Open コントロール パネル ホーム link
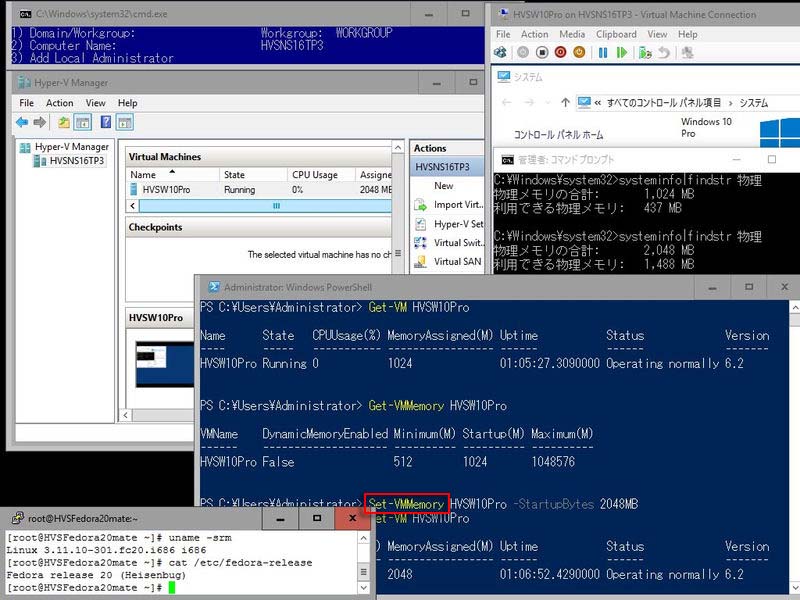Image resolution: width=800 pixels, height=600 pixels. pos(558,135)
